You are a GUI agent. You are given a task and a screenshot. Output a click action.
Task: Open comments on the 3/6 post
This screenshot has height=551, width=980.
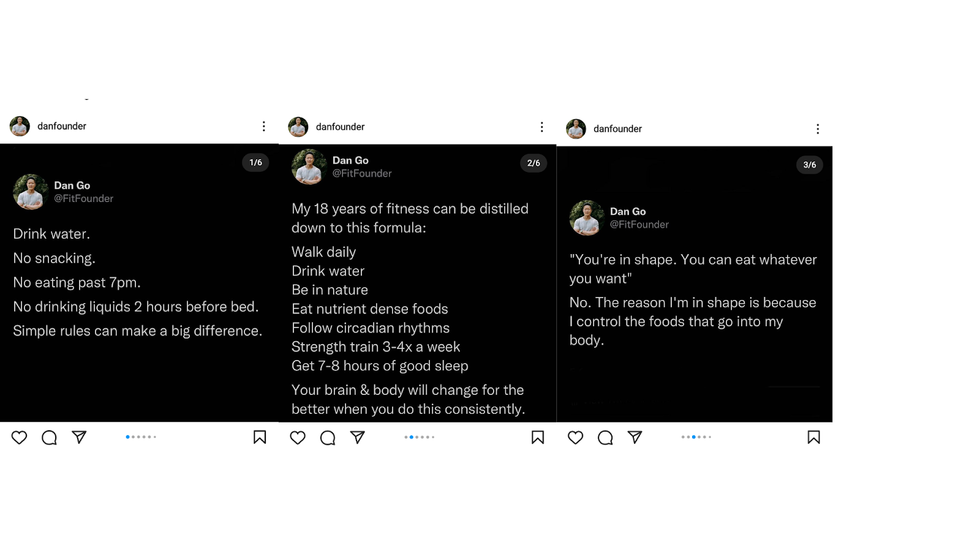tap(605, 438)
